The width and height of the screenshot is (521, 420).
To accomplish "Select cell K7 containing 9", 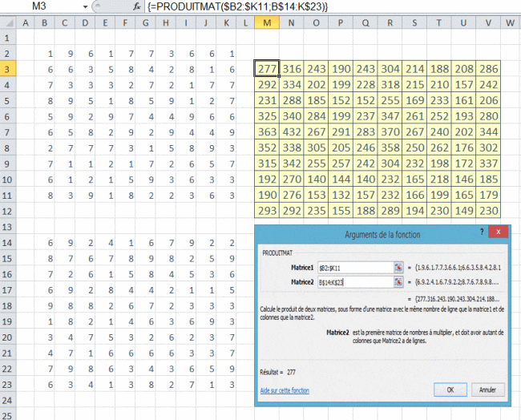I will (x=226, y=132).
